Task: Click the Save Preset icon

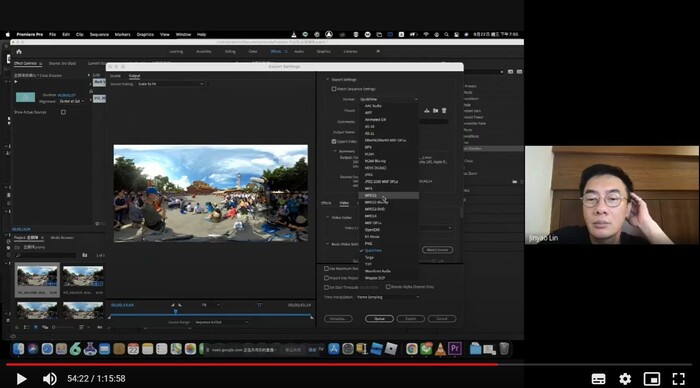Action: (427, 110)
